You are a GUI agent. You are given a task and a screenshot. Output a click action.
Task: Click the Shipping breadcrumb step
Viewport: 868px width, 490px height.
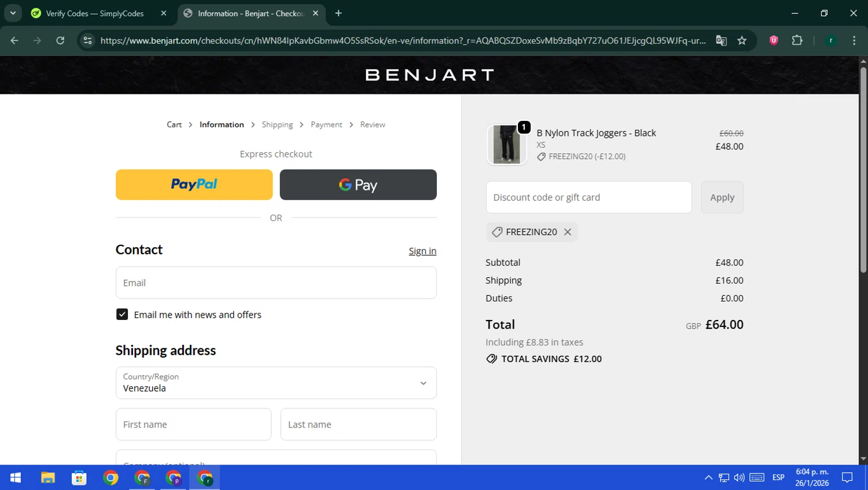coord(277,124)
